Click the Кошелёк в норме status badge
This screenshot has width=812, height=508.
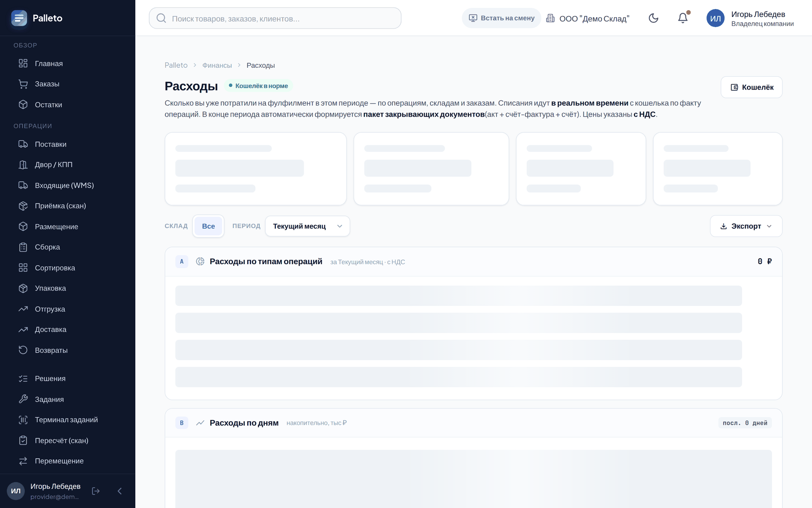coord(259,86)
